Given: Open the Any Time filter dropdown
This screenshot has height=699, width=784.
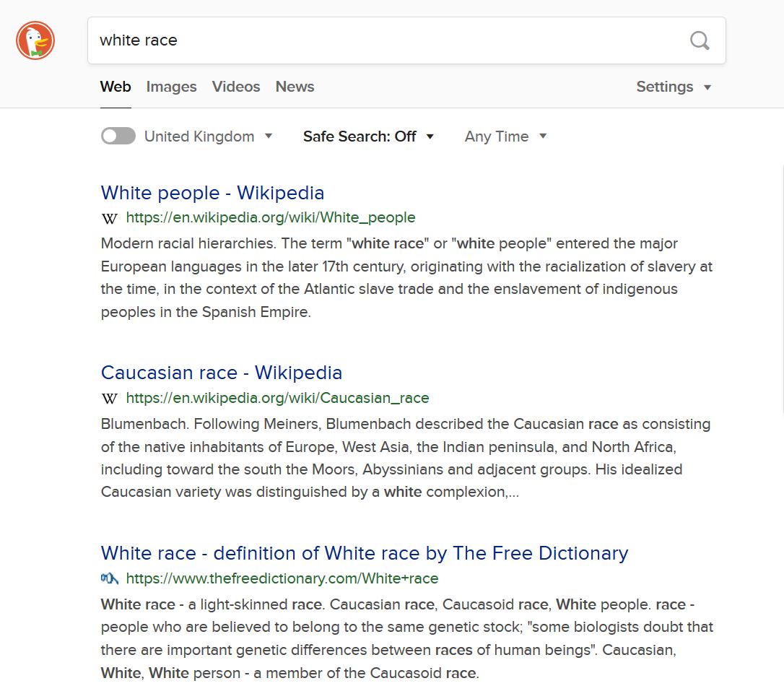Looking at the screenshot, I should pyautogui.click(x=505, y=136).
